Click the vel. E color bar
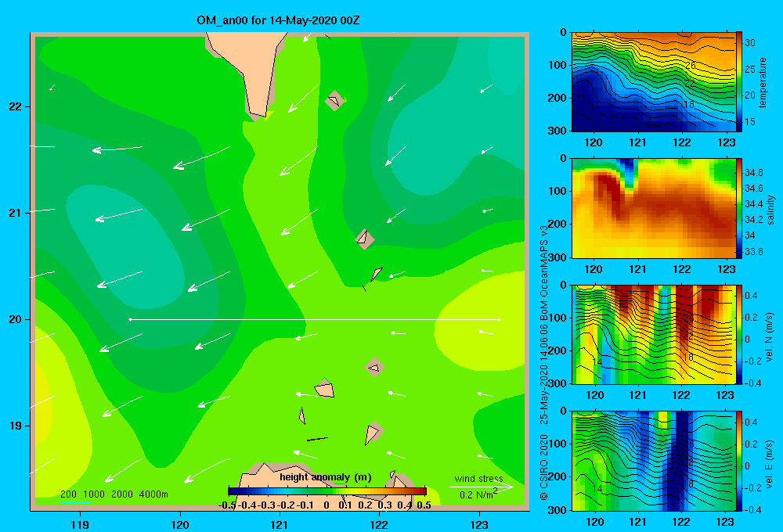The height and width of the screenshot is (532, 783). click(x=739, y=461)
